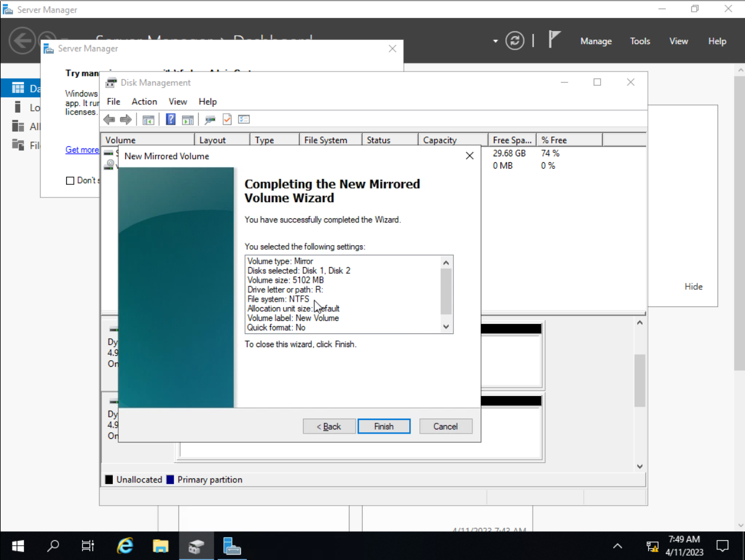Viewport: 745px width, 560px height.
Task: Cancel the New Mirrored Volume wizard
Action: (x=446, y=426)
